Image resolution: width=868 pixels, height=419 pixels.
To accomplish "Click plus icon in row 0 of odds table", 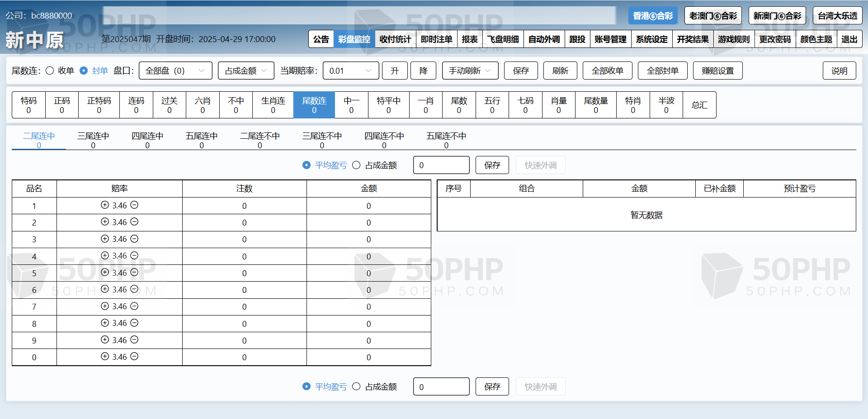I will [x=105, y=356].
